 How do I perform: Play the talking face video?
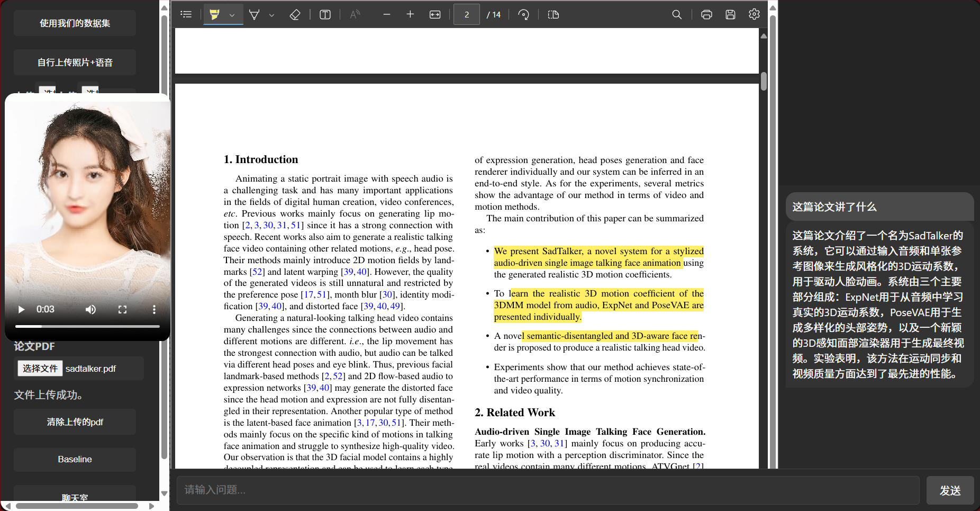[x=21, y=309]
